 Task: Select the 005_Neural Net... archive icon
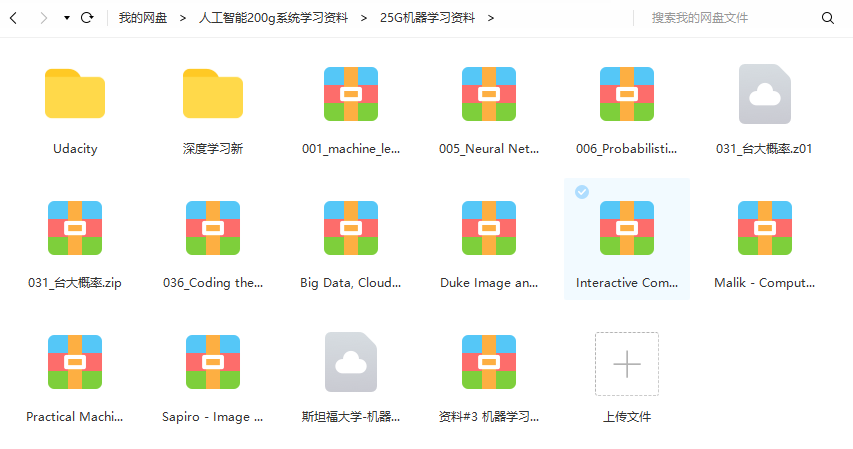tap(489, 94)
